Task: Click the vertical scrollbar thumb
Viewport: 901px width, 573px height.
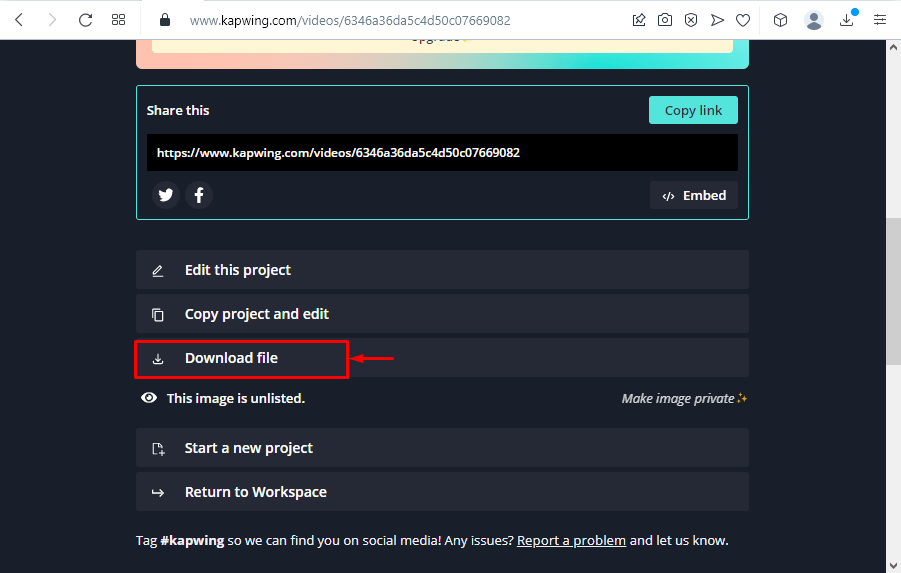Action: (x=893, y=291)
